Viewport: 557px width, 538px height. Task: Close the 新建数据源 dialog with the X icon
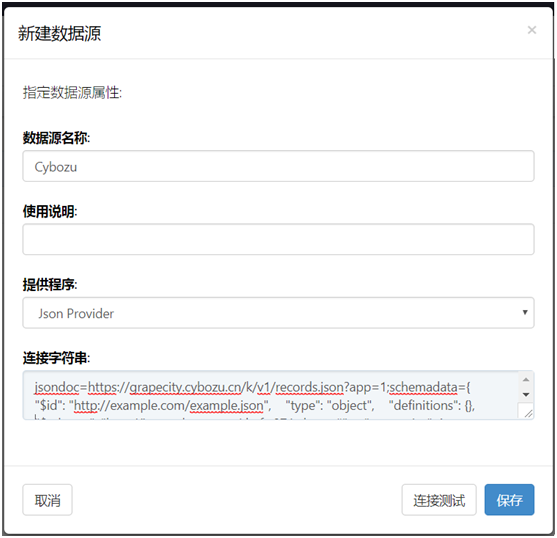531,30
